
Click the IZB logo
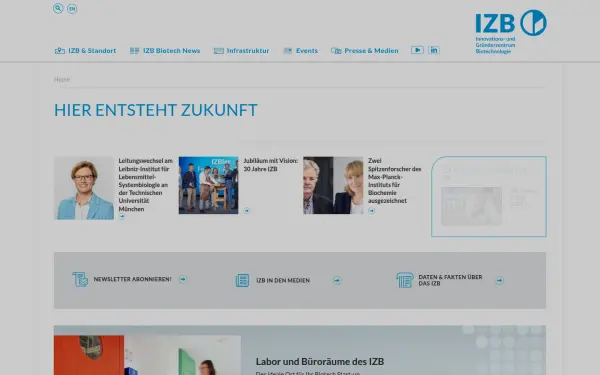coord(511,32)
